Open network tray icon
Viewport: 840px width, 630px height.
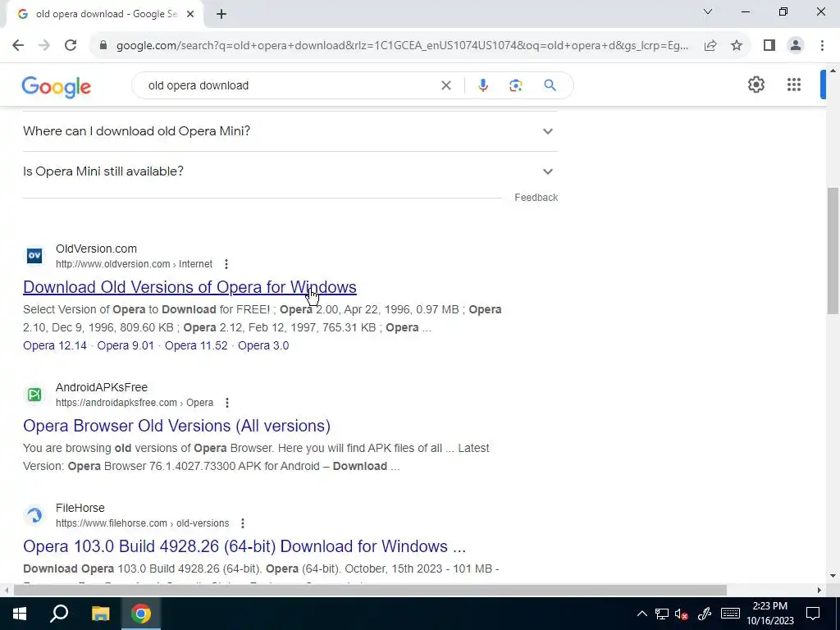(662, 614)
